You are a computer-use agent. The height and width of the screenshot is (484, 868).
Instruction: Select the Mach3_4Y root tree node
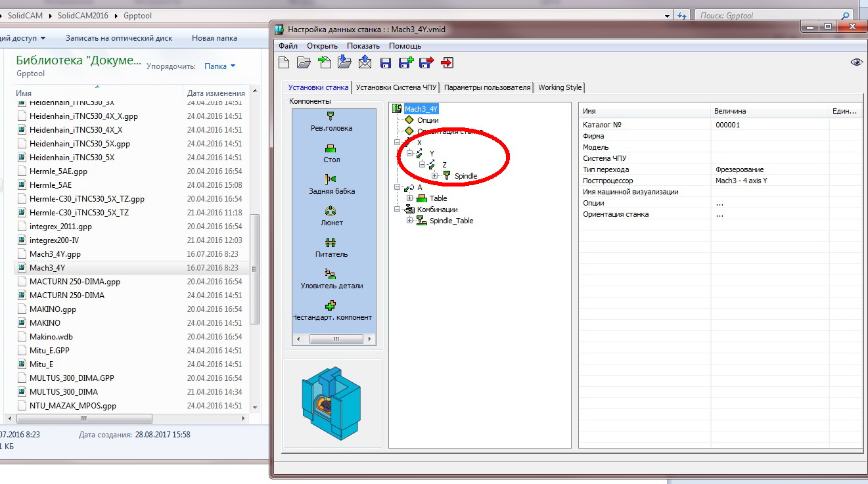tap(421, 109)
